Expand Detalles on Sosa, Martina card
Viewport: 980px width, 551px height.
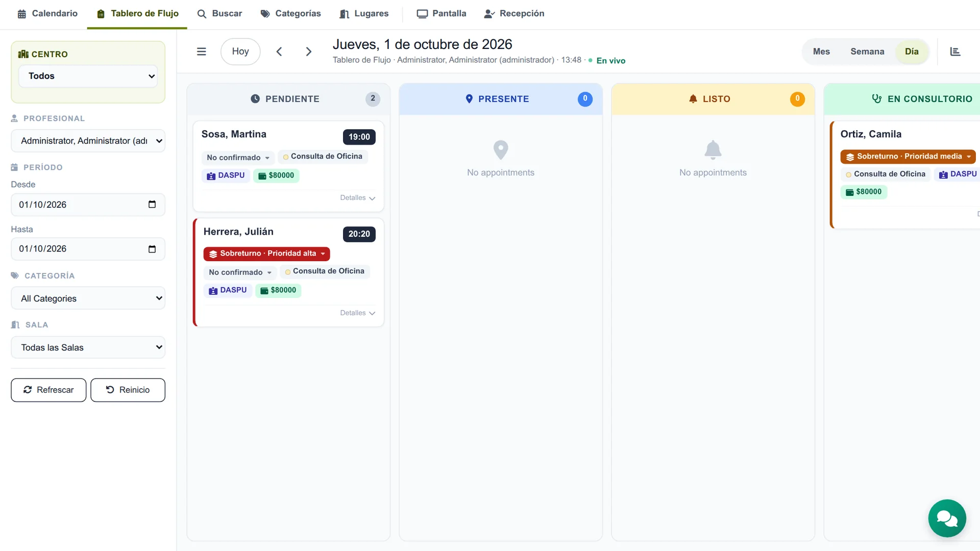pyautogui.click(x=358, y=198)
